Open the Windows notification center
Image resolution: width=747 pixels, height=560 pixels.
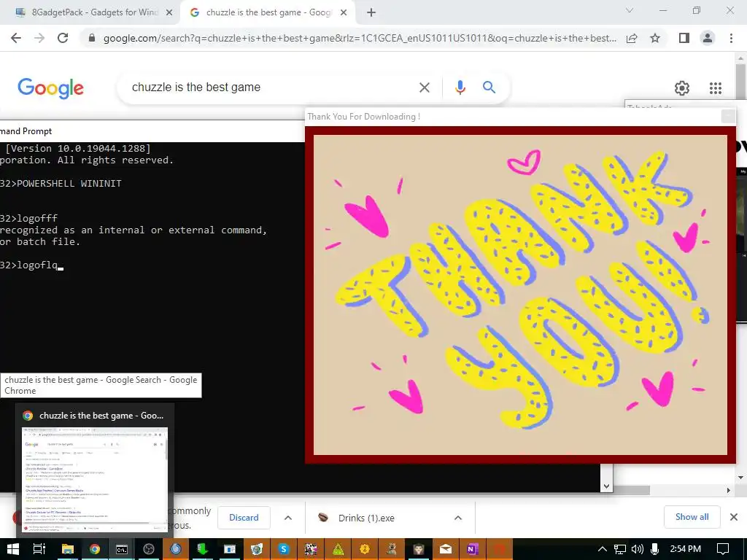(x=723, y=549)
